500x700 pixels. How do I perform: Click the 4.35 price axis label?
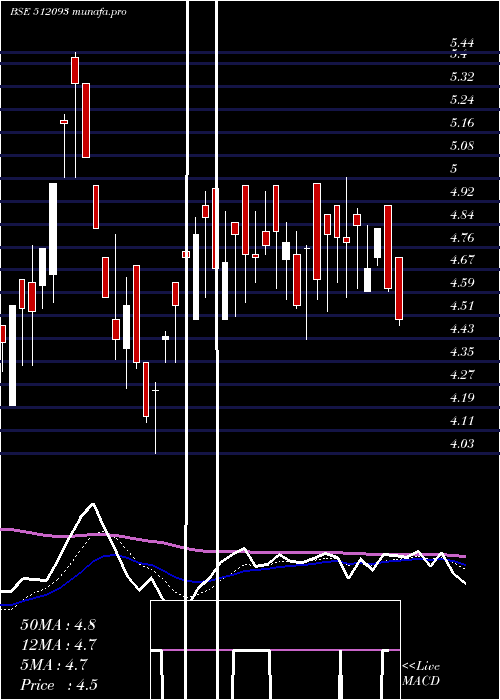pos(462,352)
